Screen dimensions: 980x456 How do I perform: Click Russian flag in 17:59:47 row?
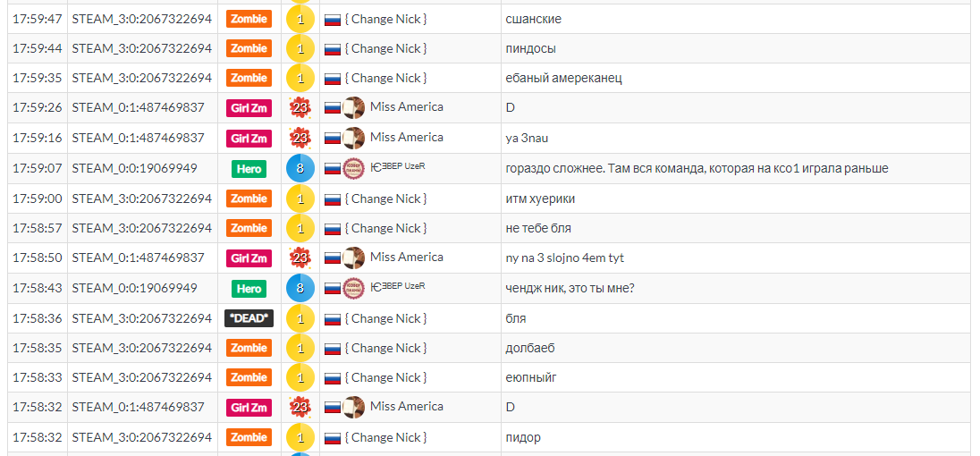tap(333, 20)
